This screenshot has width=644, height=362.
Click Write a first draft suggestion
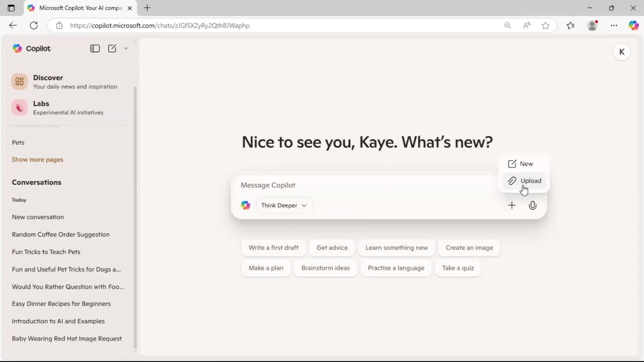[x=273, y=248]
